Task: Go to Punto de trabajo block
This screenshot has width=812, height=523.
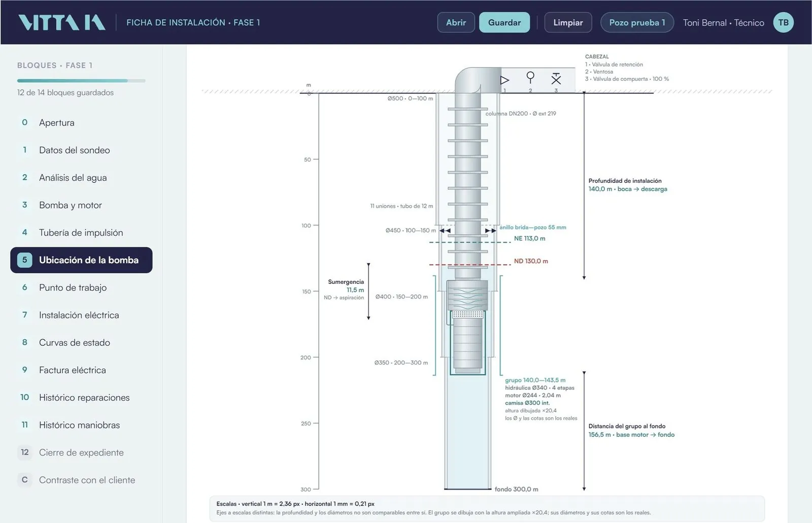Action: (81, 287)
